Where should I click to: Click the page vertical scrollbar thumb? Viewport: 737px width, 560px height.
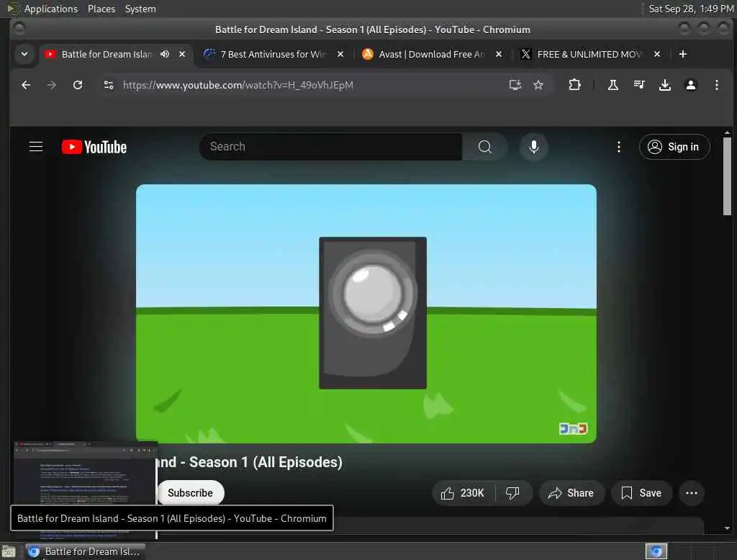point(727,176)
